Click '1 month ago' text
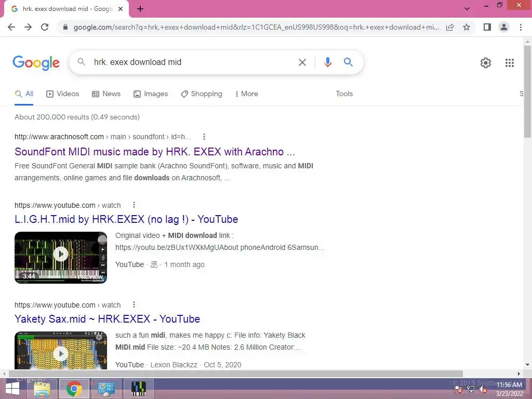 [184, 265]
